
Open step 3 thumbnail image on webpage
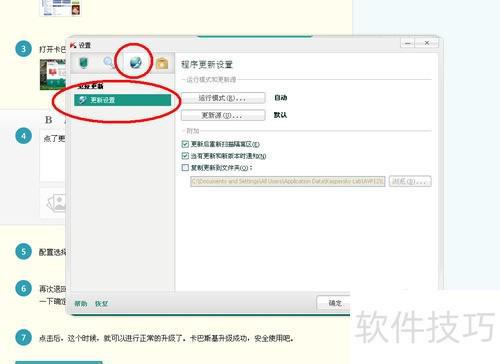tap(53, 75)
